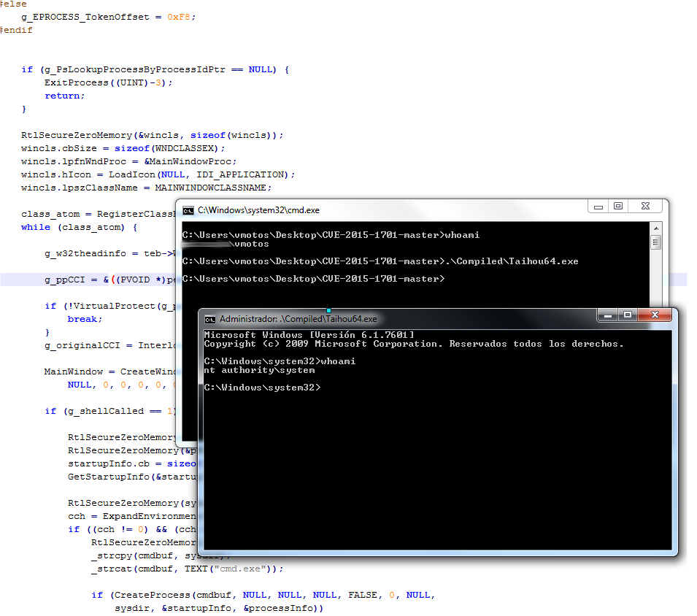Screen dimensions: 697x616
Task: Click the cmd.exe window title bar text
Action: (x=258, y=211)
